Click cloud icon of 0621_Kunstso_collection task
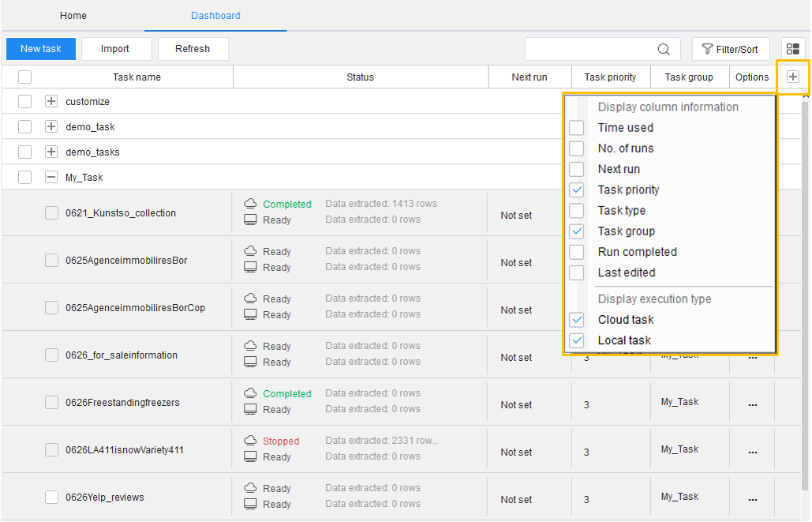812x522 pixels. [x=250, y=204]
